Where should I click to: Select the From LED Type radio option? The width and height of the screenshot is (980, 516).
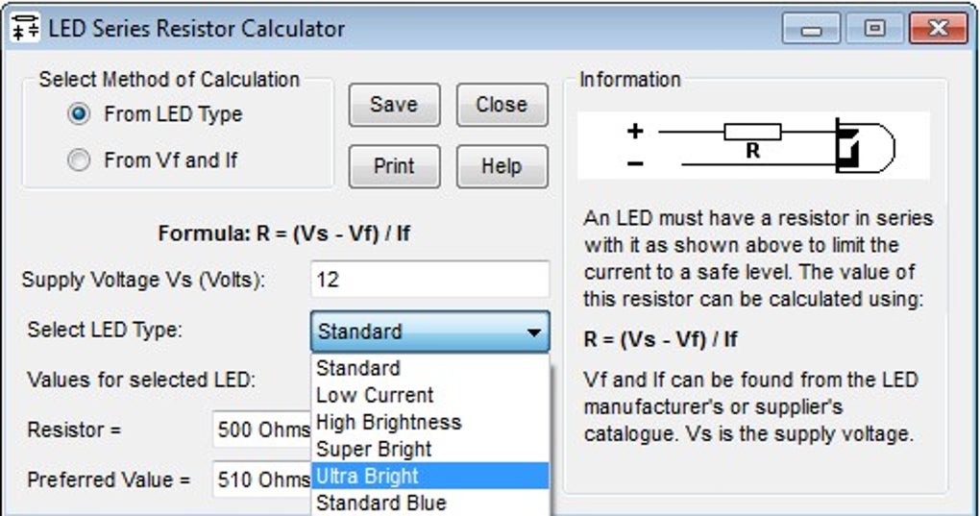[79, 114]
